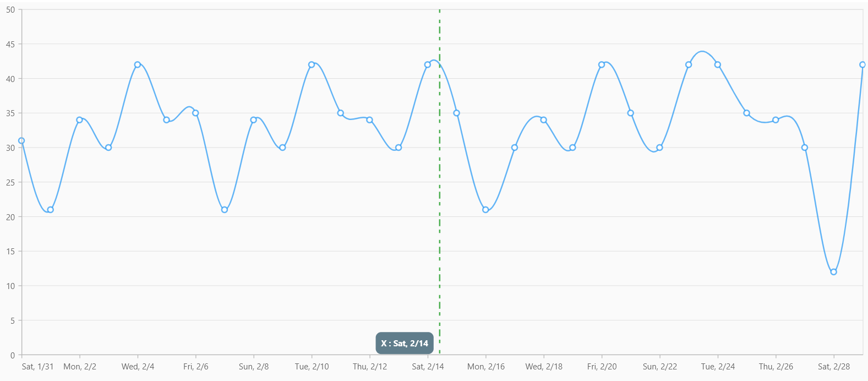Click the data point at Sat, 2/14
868x381 pixels.
tap(428, 64)
